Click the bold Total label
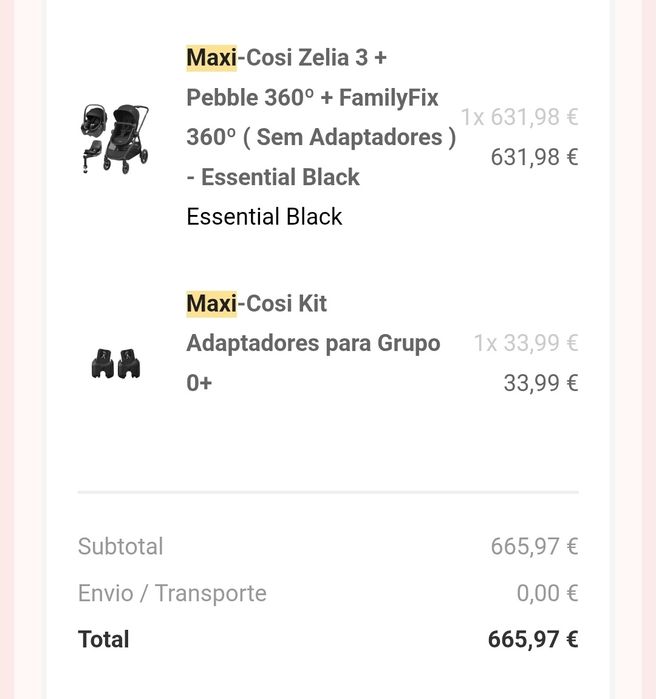 [104, 640]
